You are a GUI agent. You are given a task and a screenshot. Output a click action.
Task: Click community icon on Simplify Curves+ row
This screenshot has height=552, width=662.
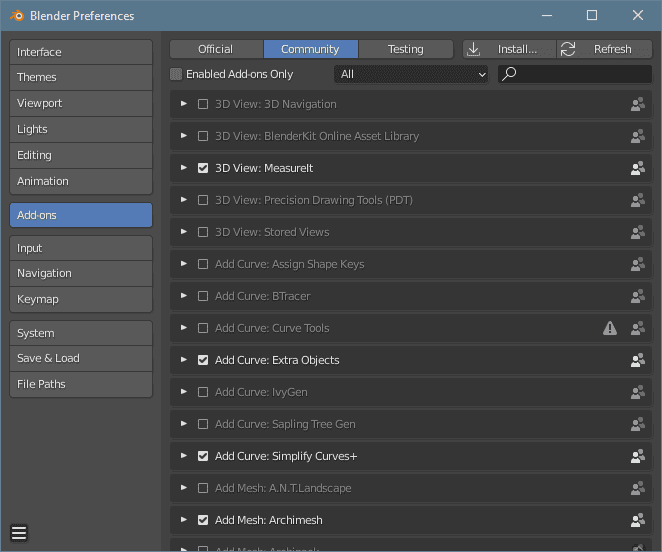[638, 456]
